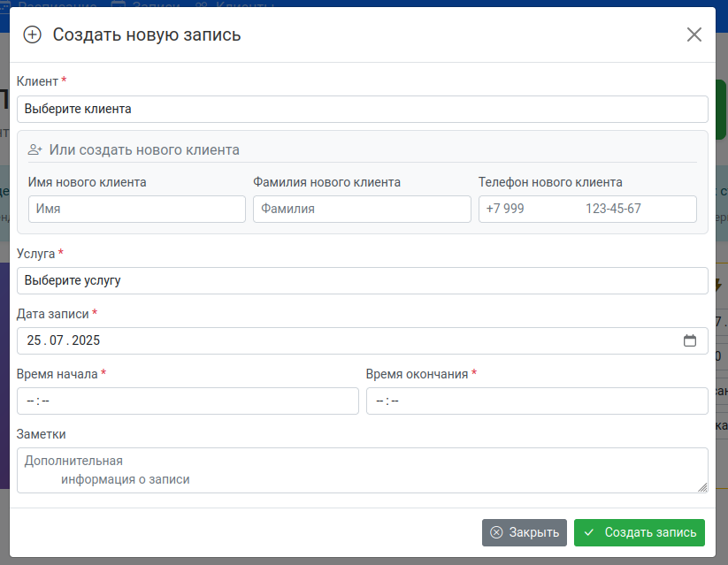Click the 'Телефон нового клиента' label
This screenshot has width=728, height=565.
click(x=550, y=182)
